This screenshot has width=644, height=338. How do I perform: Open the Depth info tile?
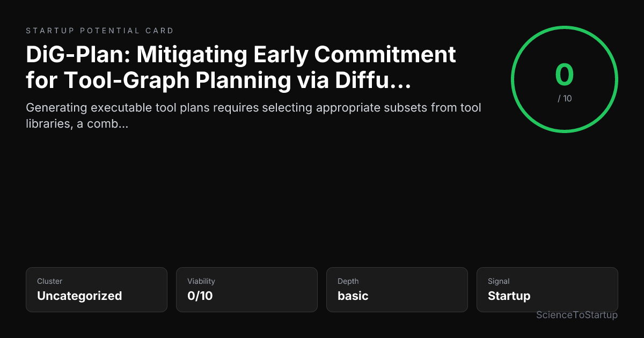[397, 290]
